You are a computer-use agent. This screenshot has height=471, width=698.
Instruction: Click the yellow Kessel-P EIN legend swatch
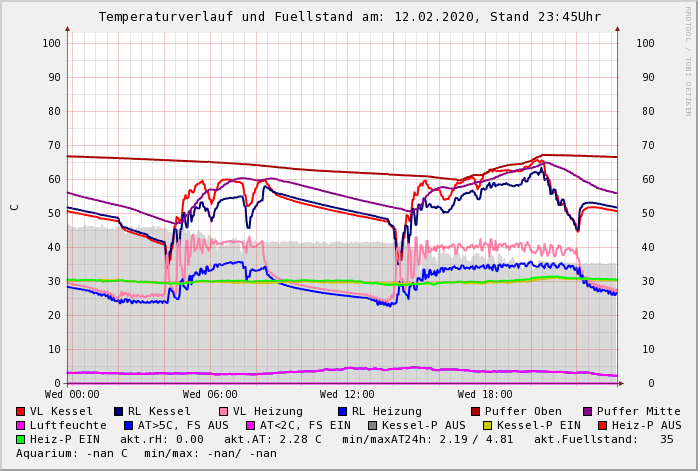487,425
